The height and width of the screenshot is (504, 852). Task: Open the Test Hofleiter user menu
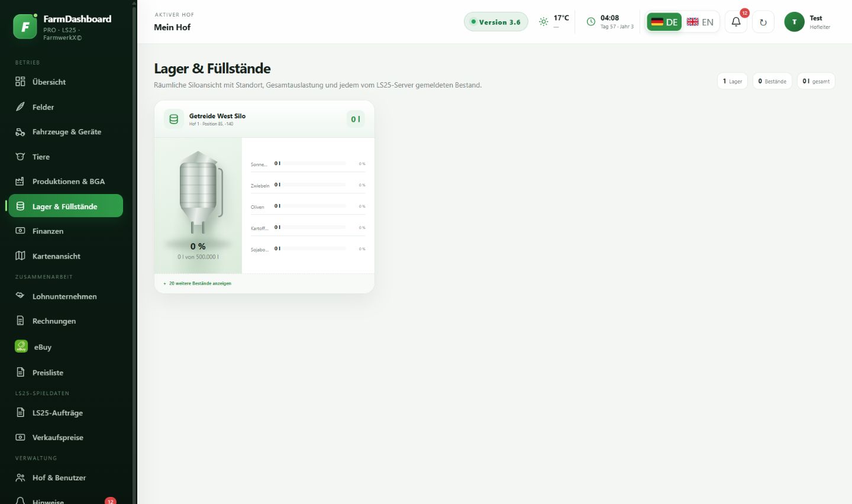[x=808, y=22]
